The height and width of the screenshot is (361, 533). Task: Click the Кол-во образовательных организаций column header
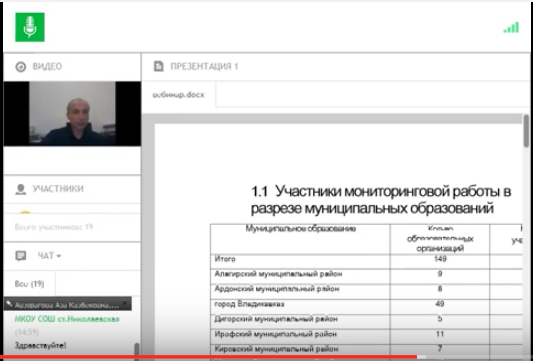pyautogui.click(x=440, y=239)
